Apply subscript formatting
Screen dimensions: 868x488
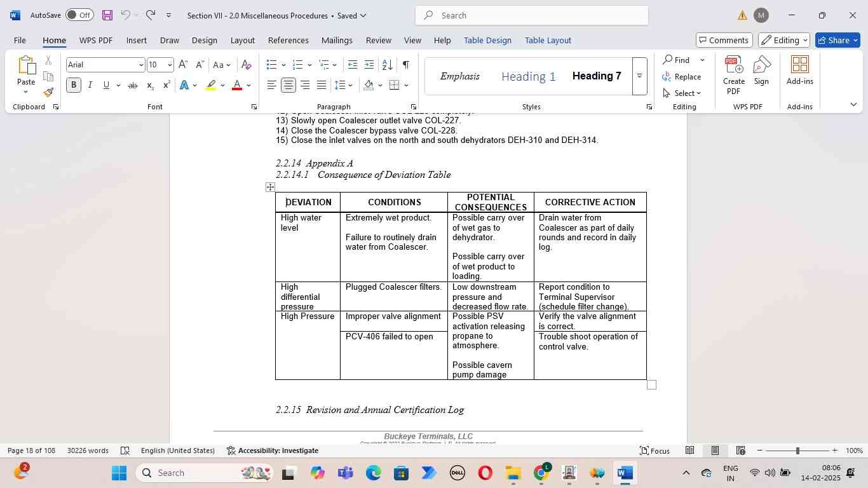150,85
